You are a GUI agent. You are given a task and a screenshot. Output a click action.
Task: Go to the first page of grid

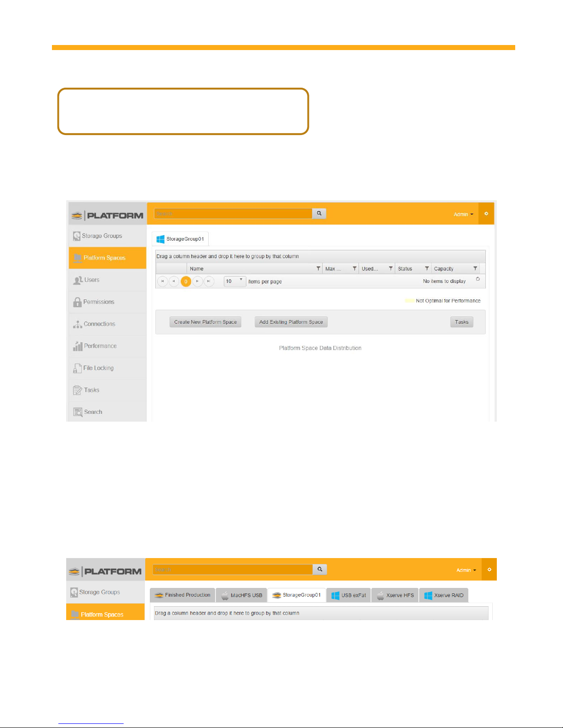click(162, 281)
